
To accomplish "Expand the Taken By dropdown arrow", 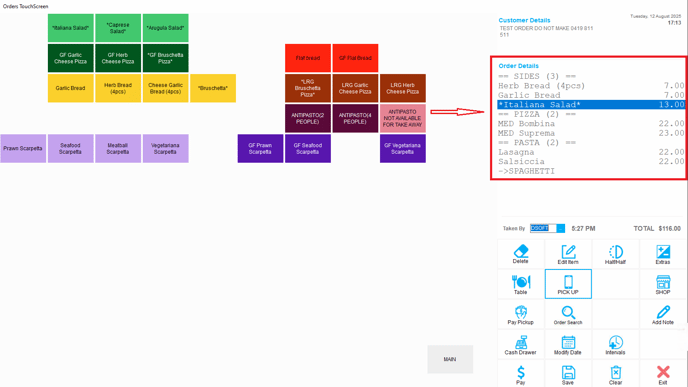I will coord(561,228).
